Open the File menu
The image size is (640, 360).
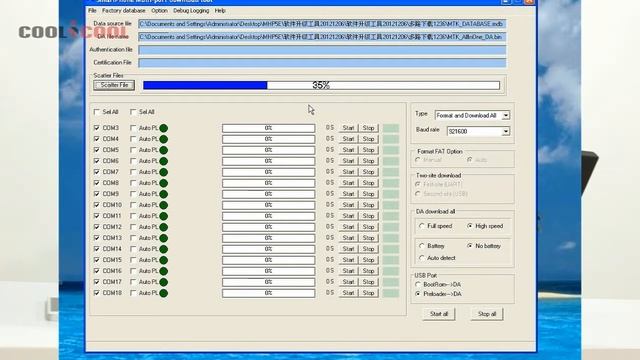click(x=92, y=11)
